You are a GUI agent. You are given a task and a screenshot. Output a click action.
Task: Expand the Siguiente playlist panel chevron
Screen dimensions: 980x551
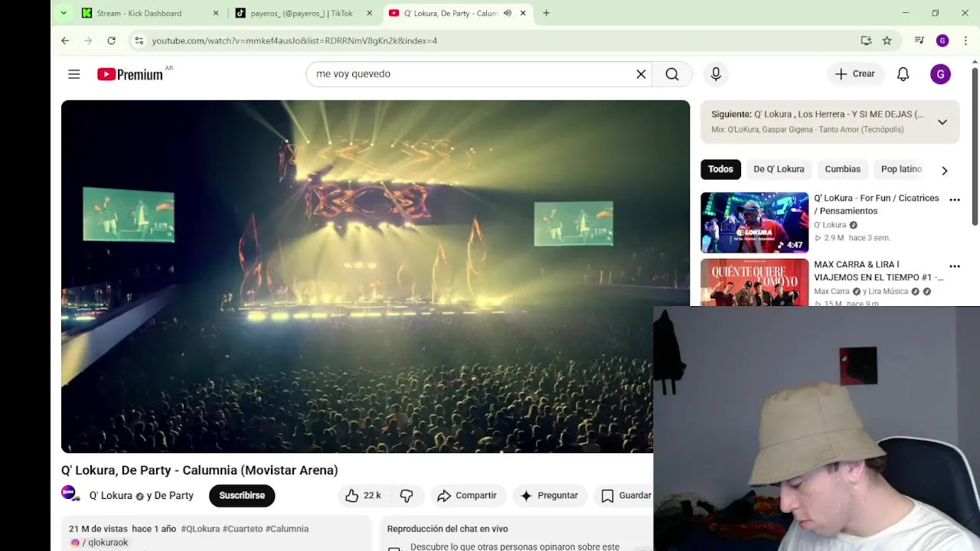point(942,122)
